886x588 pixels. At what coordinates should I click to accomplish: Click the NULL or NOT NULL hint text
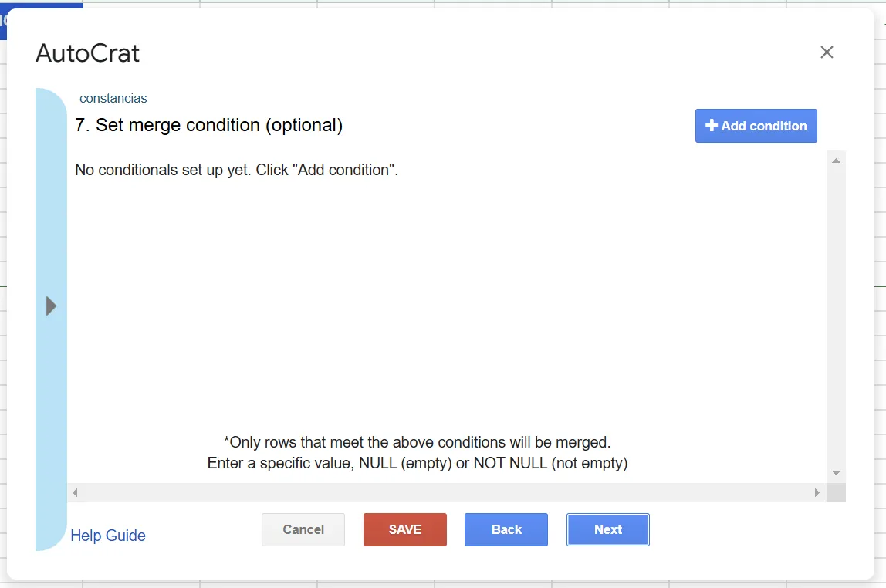[418, 463]
